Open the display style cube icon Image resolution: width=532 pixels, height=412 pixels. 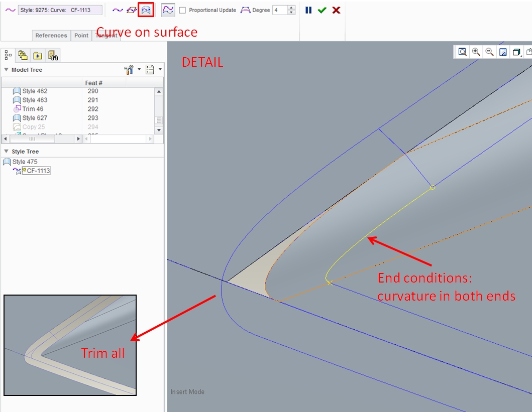[516, 52]
